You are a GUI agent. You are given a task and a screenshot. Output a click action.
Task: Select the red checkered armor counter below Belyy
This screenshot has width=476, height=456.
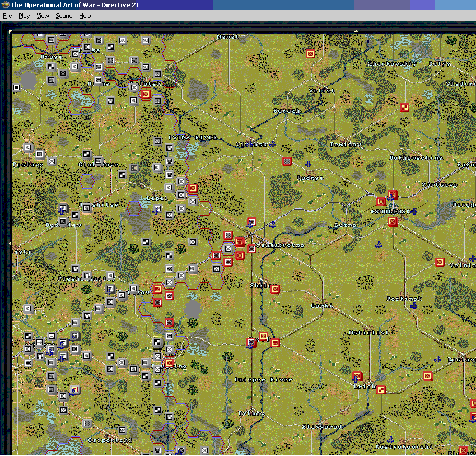tap(404, 108)
